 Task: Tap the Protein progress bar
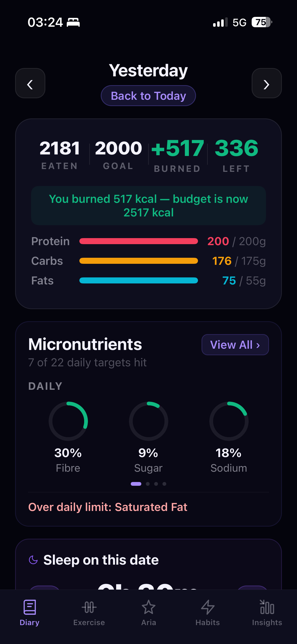click(139, 241)
